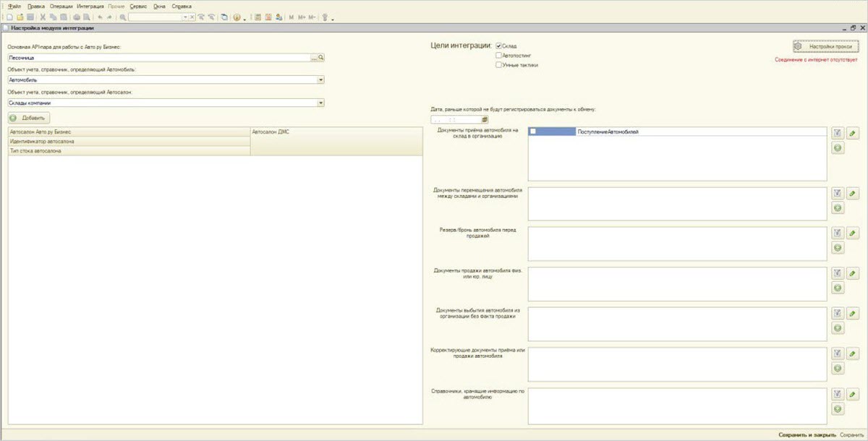Add entry to Документы приёма автомобиля list
The width and height of the screenshot is (868, 441).
(x=838, y=147)
